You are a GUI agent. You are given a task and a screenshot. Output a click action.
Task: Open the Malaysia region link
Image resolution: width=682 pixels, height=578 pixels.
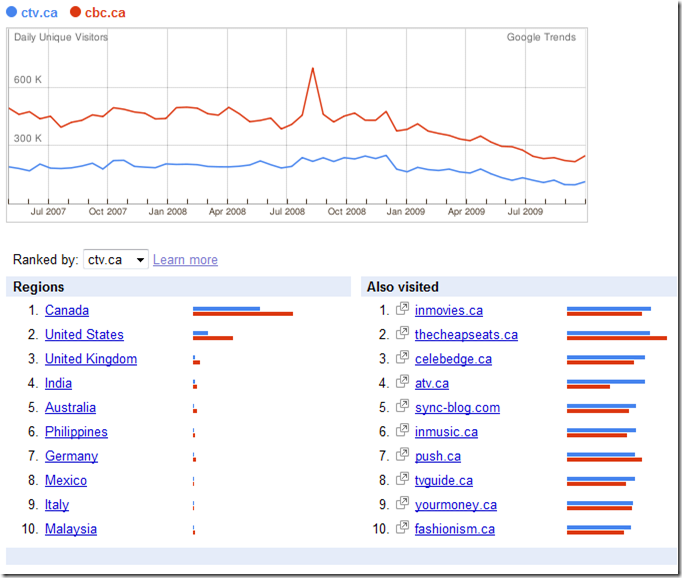click(x=71, y=529)
